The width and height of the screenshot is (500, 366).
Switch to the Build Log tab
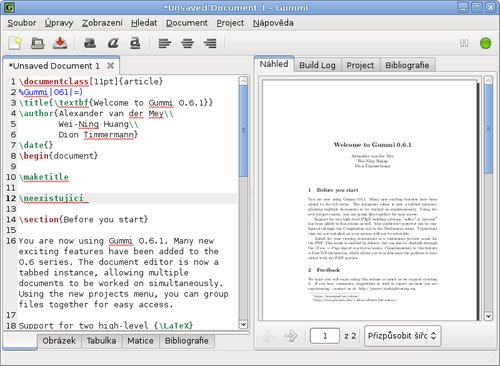pos(317,65)
